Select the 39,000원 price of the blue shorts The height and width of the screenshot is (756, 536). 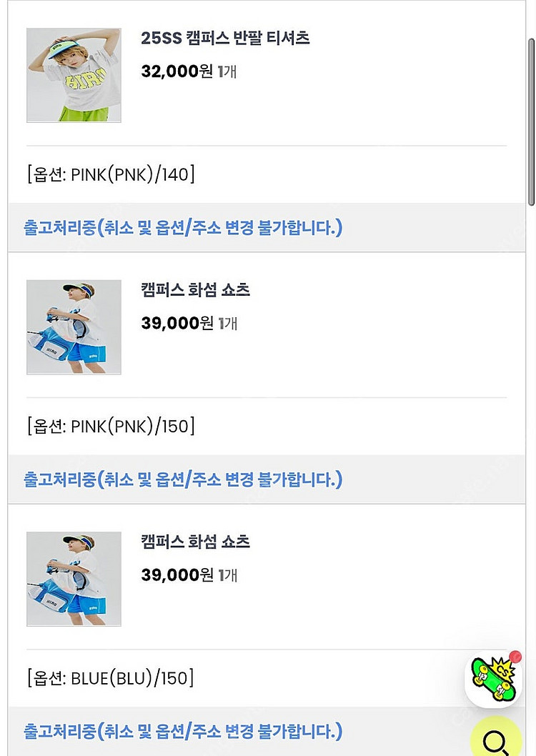(x=177, y=575)
